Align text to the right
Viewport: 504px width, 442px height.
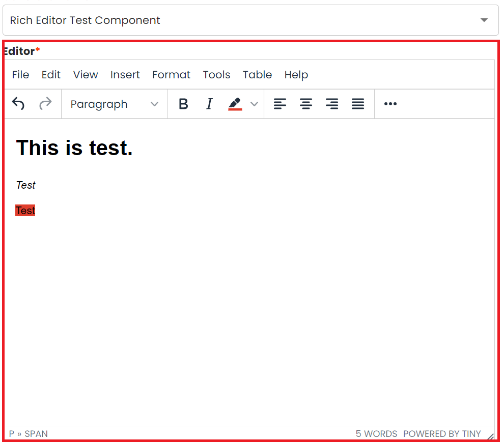(x=332, y=104)
